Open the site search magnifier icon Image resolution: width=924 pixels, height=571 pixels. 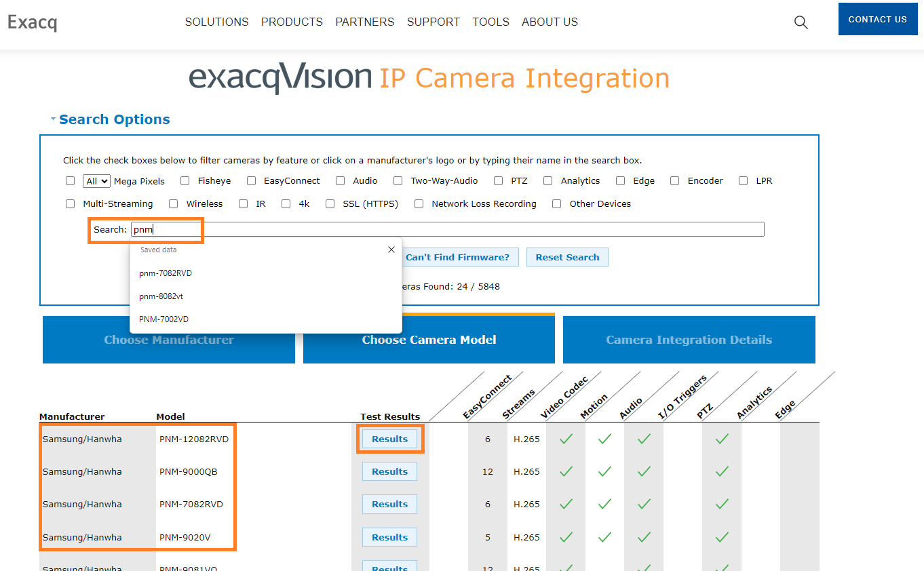[801, 22]
